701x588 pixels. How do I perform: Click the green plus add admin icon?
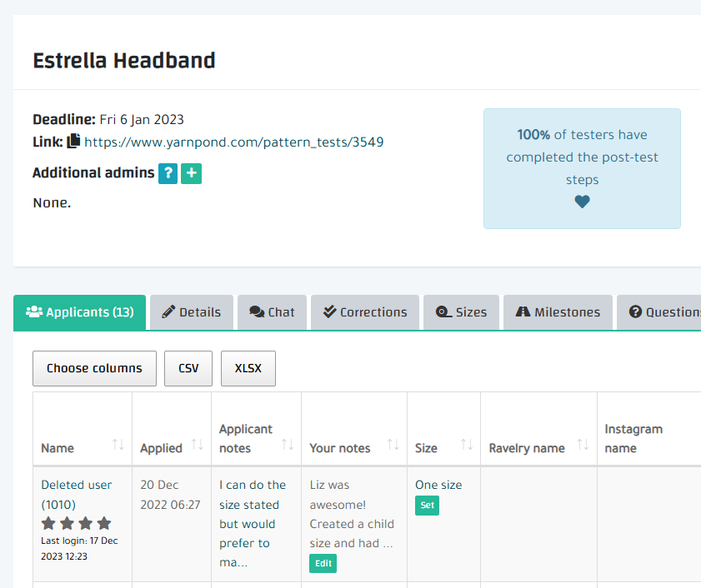191,173
